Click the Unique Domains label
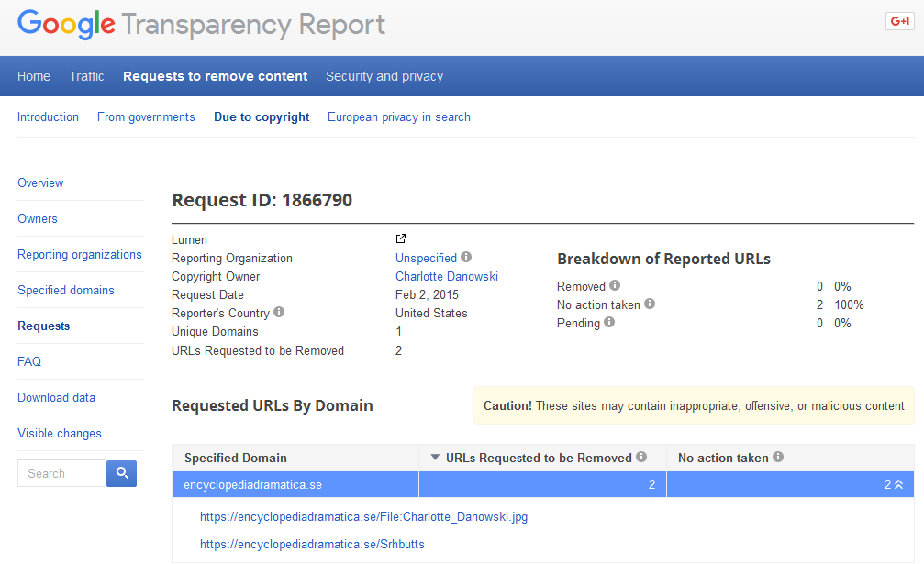The height and width of the screenshot is (564, 924). [215, 331]
